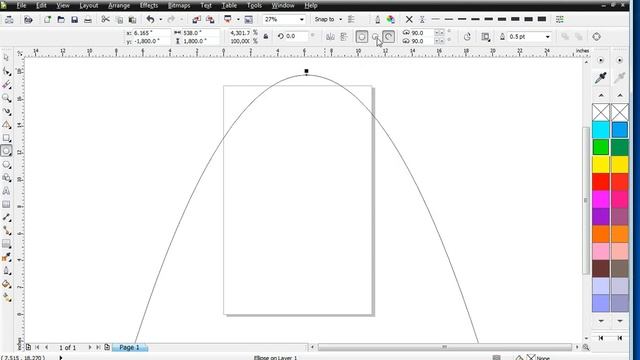
Task: Click the pure red swatch in left palette
Action: coord(601,182)
